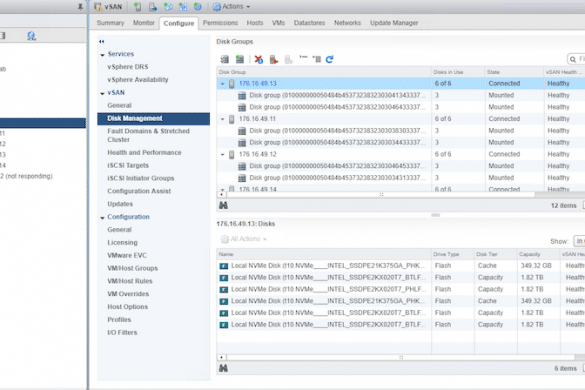Click the vSAN cluster icon in header
The height and width of the screenshot is (390, 585).
pyautogui.click(x=98, y=6)
